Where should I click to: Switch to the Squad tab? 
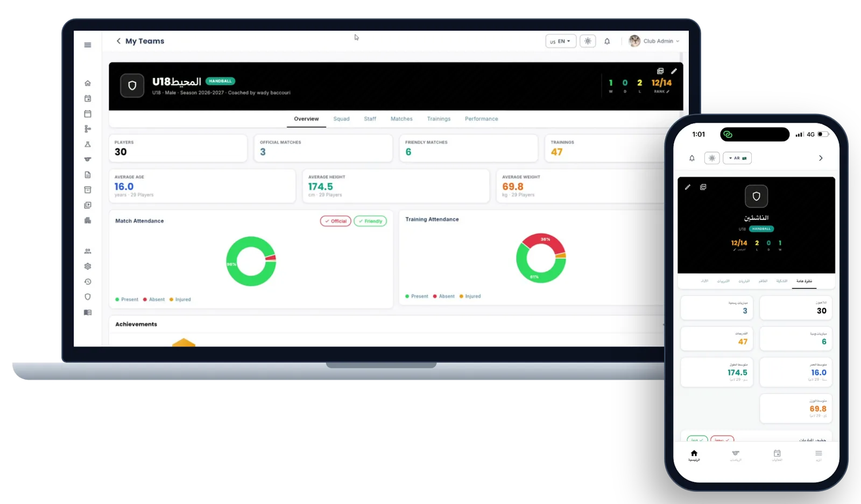[341, 119]
